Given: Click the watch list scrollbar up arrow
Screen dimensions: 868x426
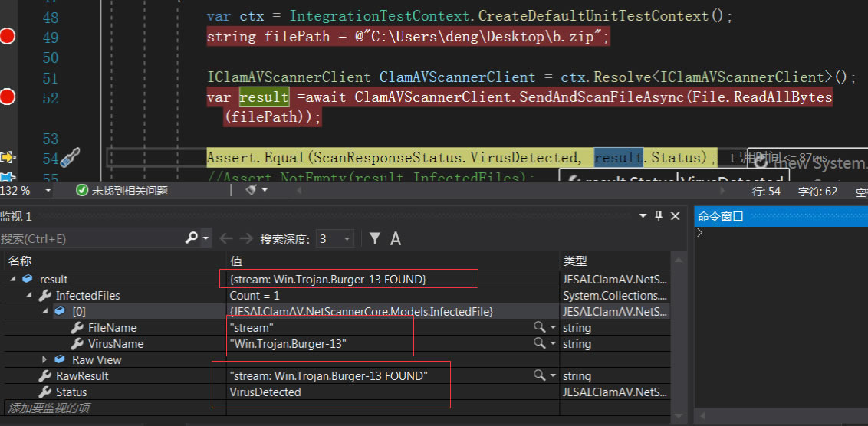Looking at the screenshot, I should (x=679, y=261).
